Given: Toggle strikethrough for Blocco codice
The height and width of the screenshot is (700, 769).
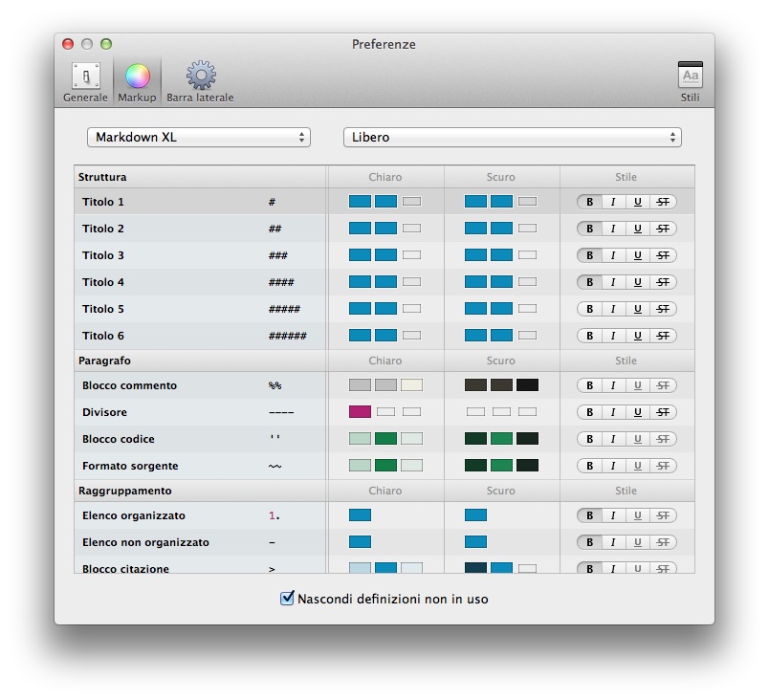Looking at the screenshot, I should [x=663, y=439].
